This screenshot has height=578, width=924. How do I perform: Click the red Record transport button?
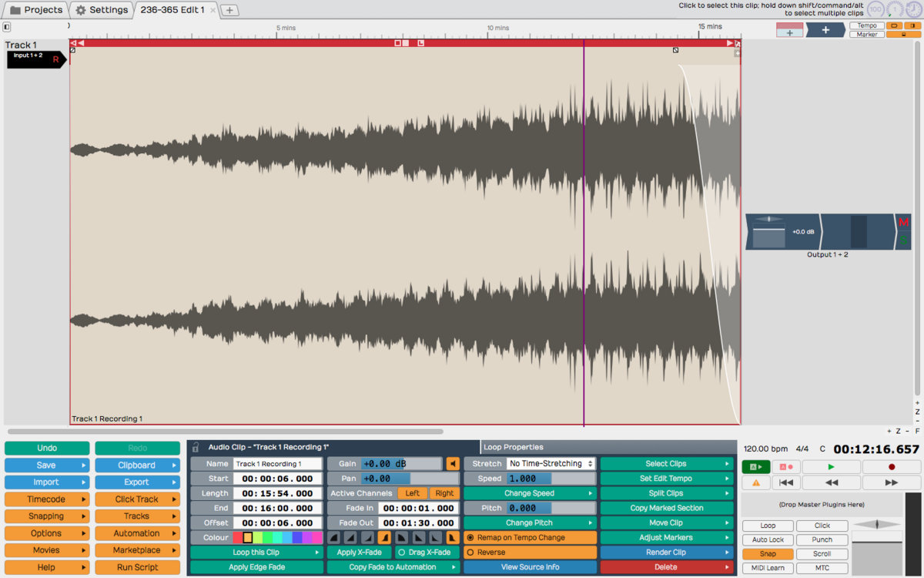(x=892, y=467)
